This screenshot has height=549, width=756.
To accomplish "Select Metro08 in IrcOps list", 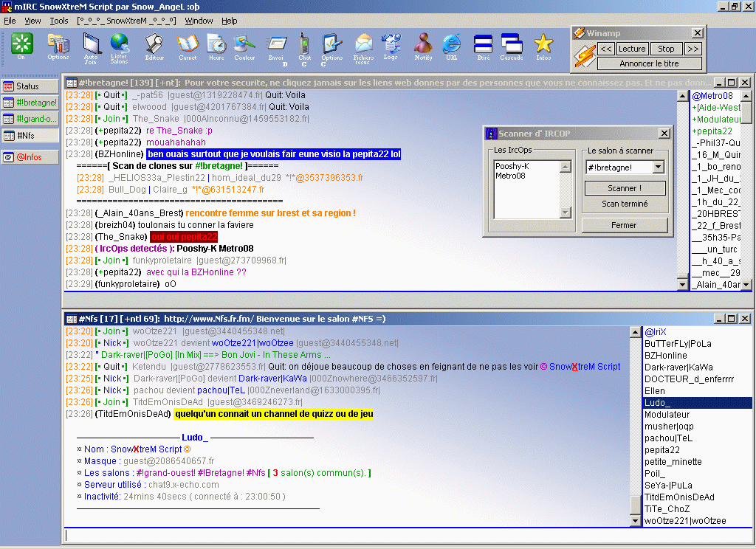I will pos(510,176).
